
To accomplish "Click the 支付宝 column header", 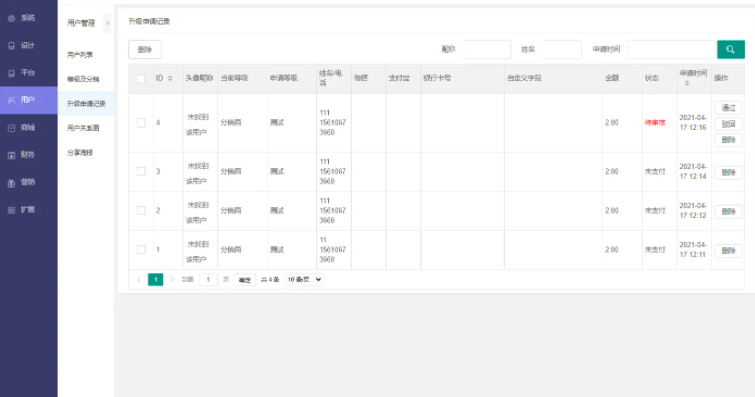I will (399, 78).
